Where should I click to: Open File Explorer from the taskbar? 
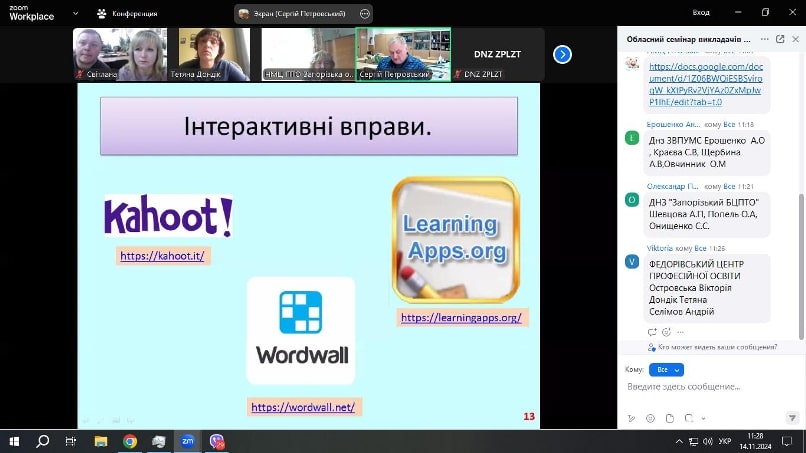tap(101, 441)
